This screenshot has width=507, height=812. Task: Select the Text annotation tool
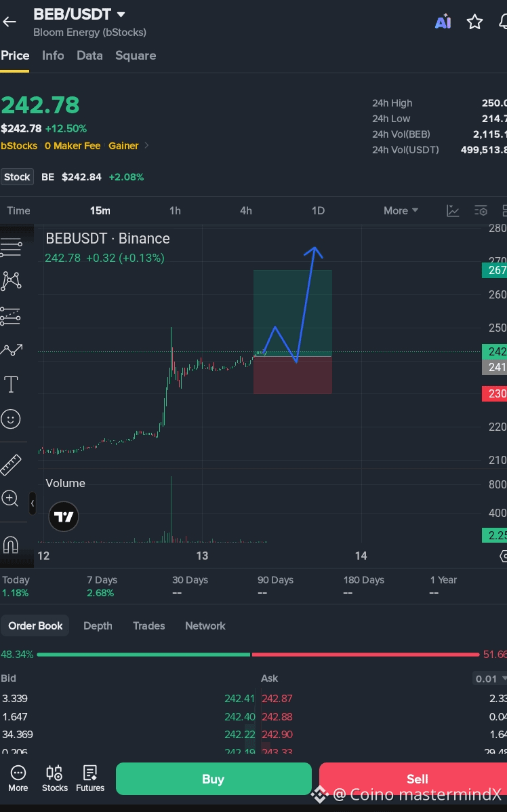[x=11, y=384]
